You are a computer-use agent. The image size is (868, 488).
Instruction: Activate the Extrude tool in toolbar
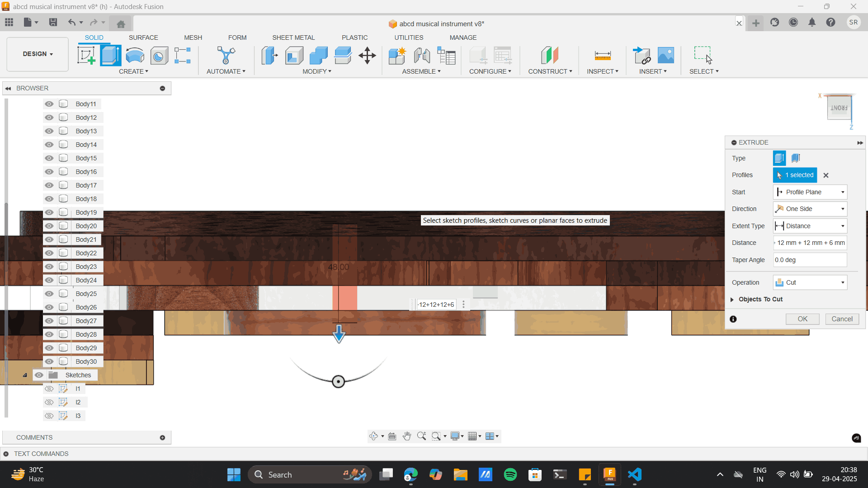point(110,56)
